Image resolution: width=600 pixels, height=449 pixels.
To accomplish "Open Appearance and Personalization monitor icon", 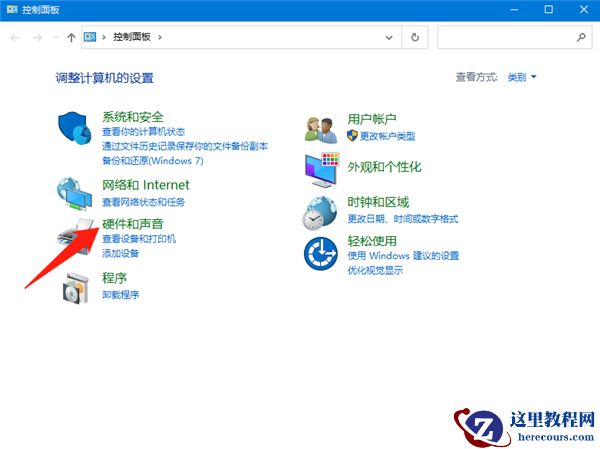I will pyautogui.click(x=322, y=170).
